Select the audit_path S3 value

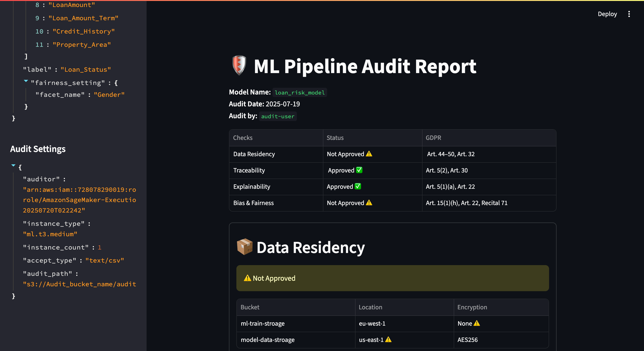pyautogui.click(x=80, y=284)
